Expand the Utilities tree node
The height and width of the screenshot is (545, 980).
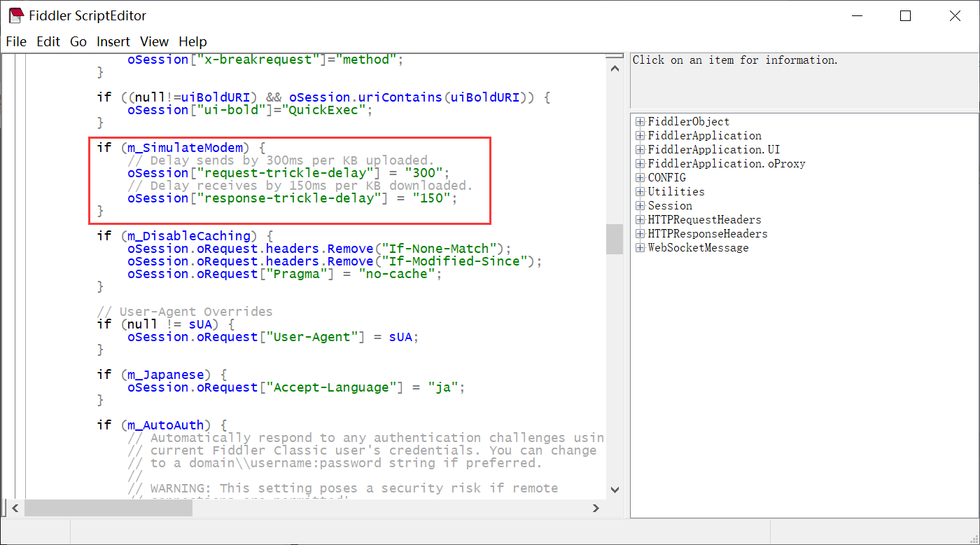click(x=640, y=192)
